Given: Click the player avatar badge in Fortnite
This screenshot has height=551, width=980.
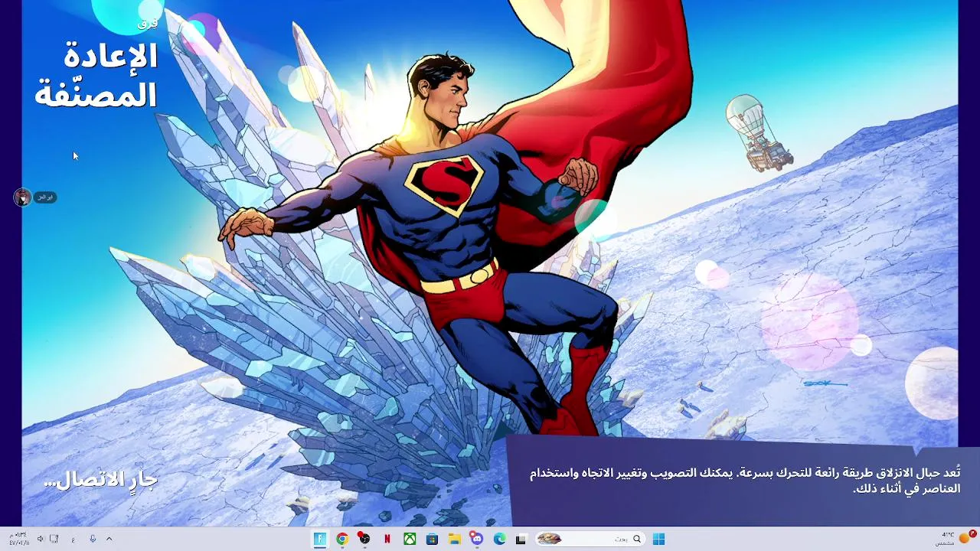Looking at the screenshot, I should [22, 197].
